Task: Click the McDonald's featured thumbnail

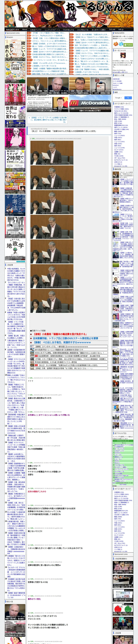Action: click(90, 103)
